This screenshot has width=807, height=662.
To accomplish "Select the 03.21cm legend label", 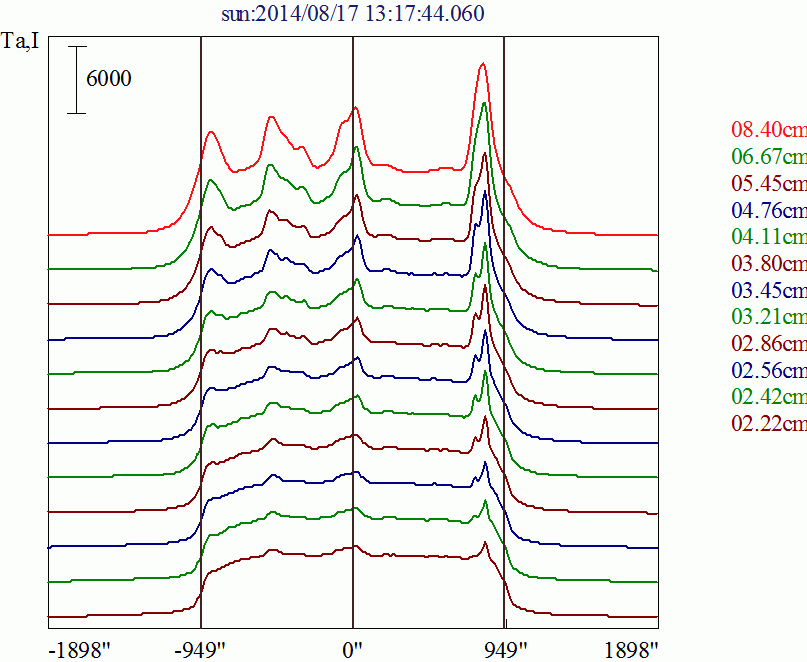I will 768,318.
